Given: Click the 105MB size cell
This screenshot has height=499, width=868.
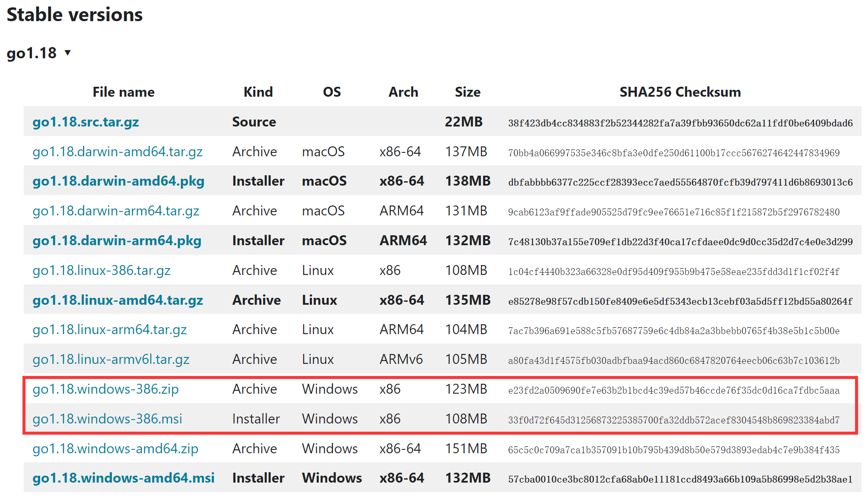Looking at the screenshot, I should coord(466,359).
